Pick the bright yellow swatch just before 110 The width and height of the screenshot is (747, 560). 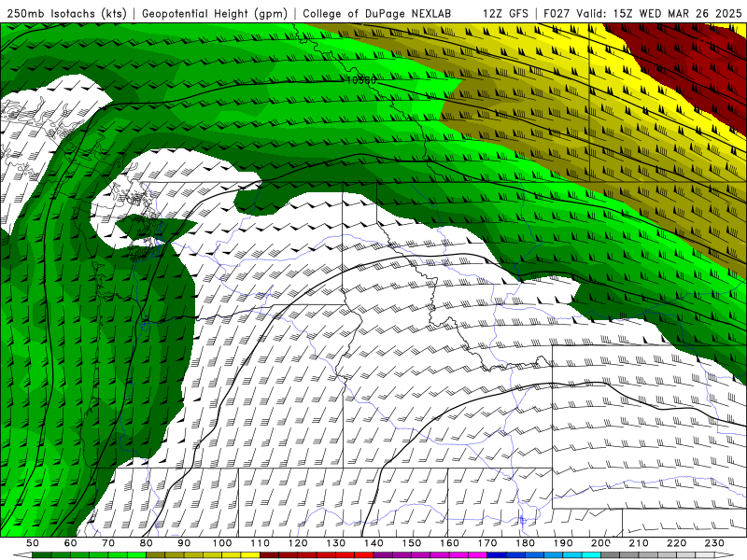[250, 554]
